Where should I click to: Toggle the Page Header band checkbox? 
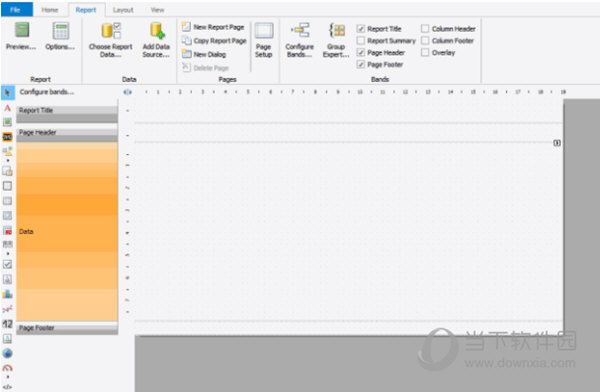360,52
